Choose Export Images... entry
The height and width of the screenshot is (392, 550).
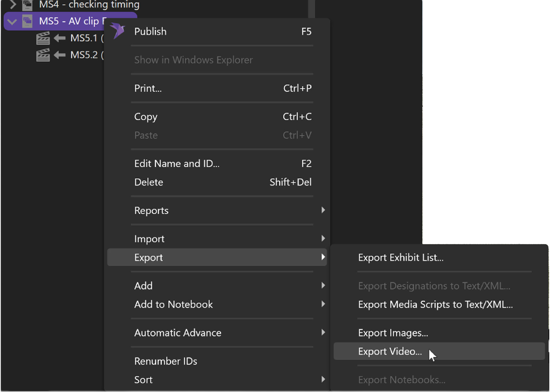(393, 333)
